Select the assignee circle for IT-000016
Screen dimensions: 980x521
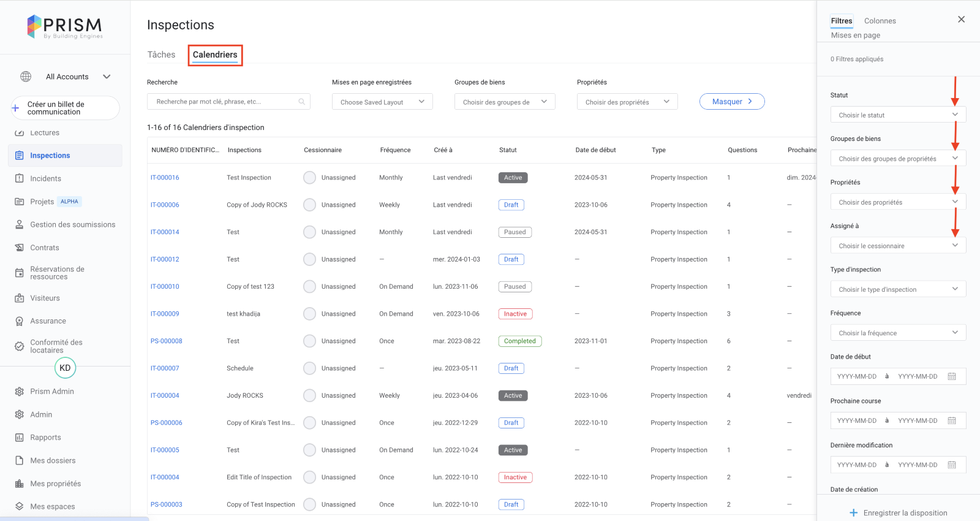pyautogui.click(x=310, y=178)
